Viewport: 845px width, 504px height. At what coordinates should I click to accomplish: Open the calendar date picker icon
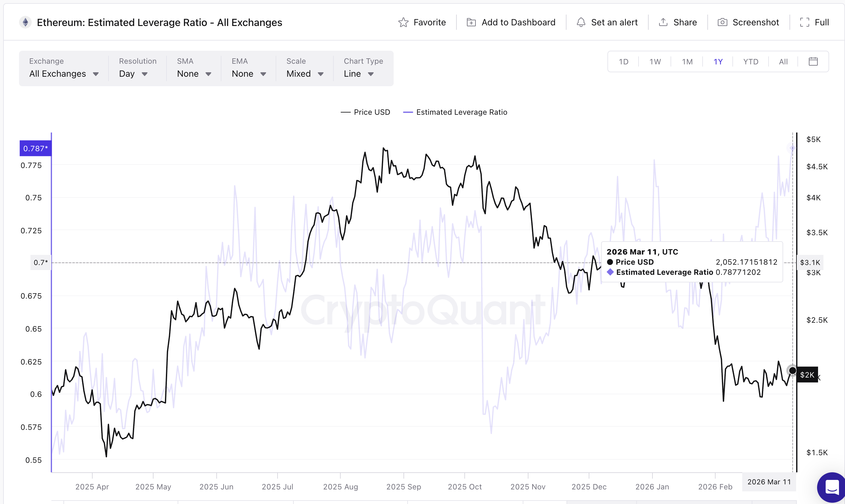(x=813, y=61)
